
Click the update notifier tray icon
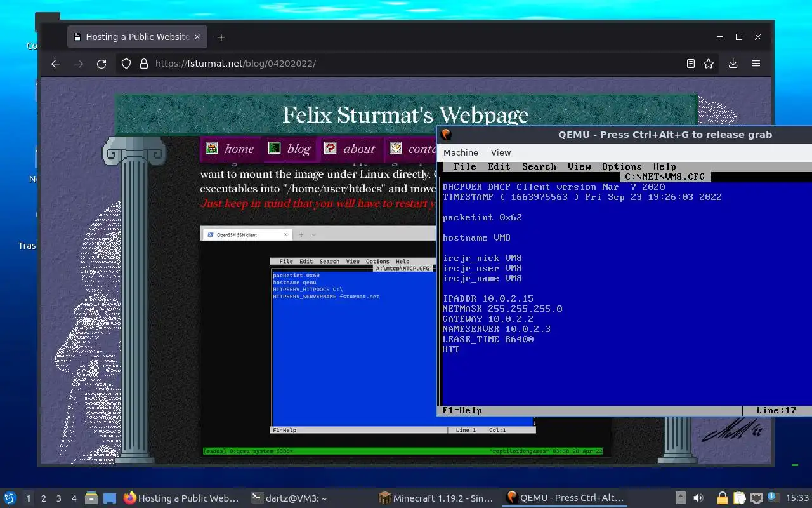pyautogui.click(x=773, y=498)
